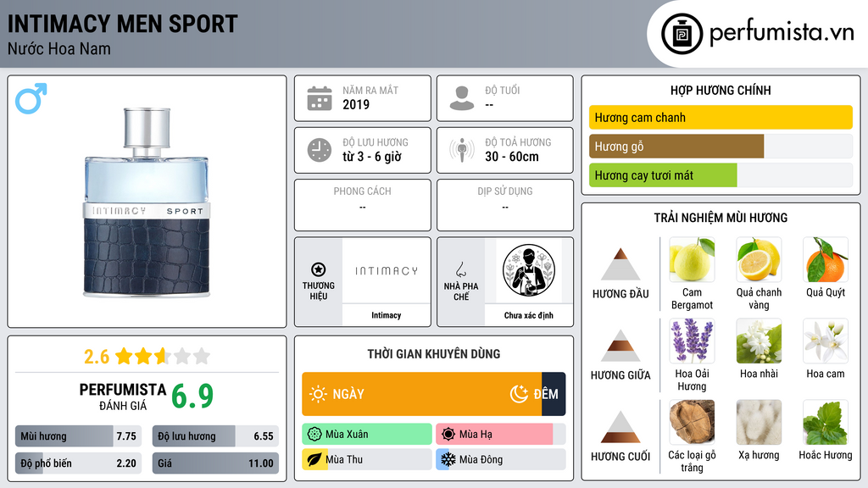This screenshot has width=868, height=488.
Task: Select the Hoa Oải Hương lavender image
Action: pos(692,341)
